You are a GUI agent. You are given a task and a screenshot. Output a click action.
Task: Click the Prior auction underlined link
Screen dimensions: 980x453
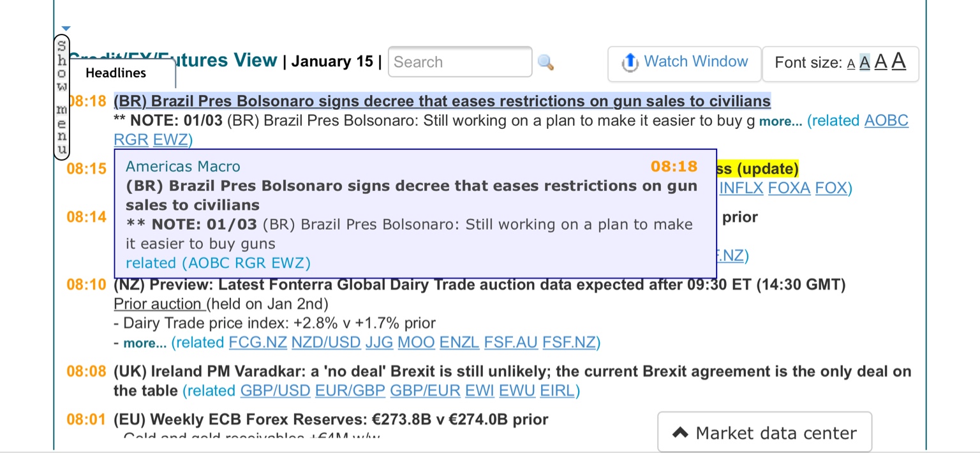coord(158,304)
